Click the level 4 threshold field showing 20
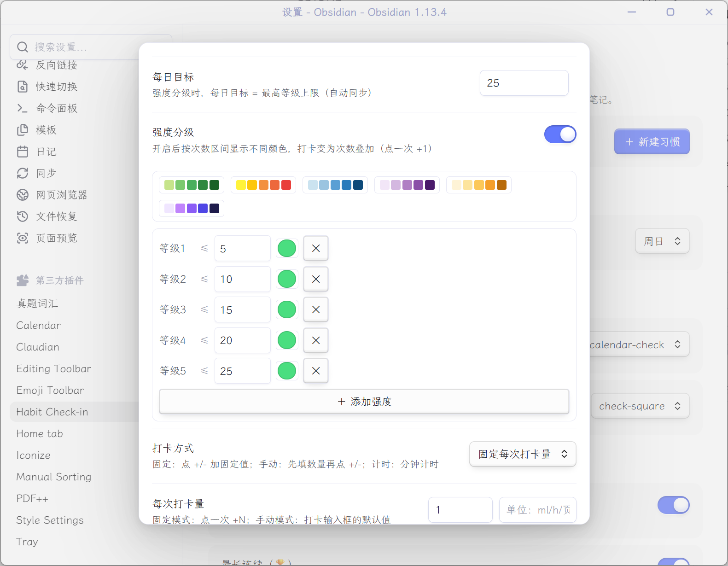 [x=243, y=340]
